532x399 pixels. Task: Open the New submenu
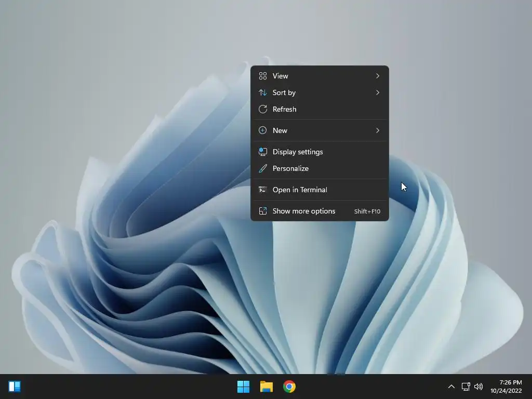pyautogui.click(x=320, y=130)
